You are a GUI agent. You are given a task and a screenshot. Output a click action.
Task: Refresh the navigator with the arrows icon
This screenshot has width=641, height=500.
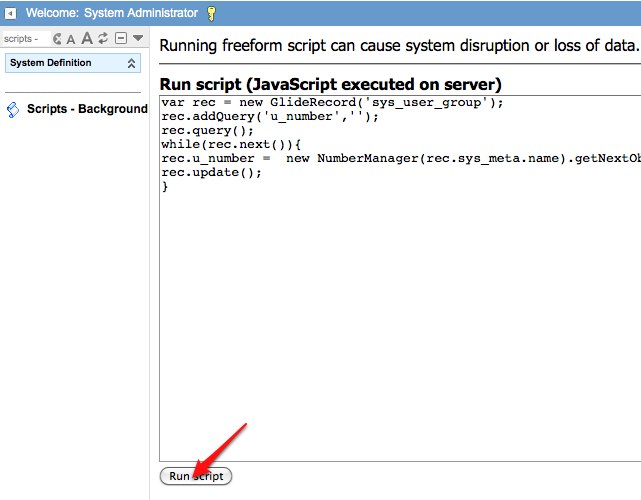click(103, 39)
